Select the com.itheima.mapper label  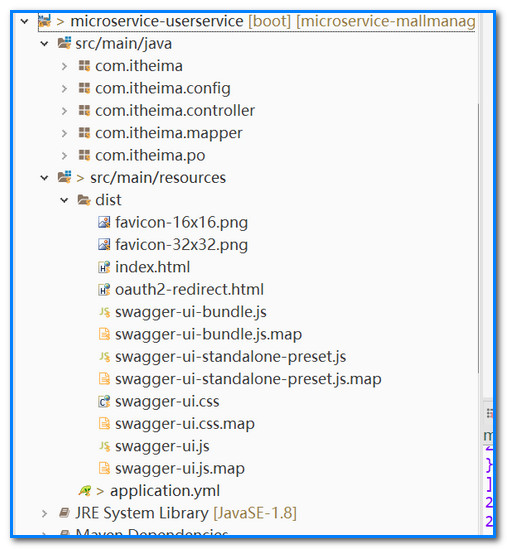[x=169, y=133]
